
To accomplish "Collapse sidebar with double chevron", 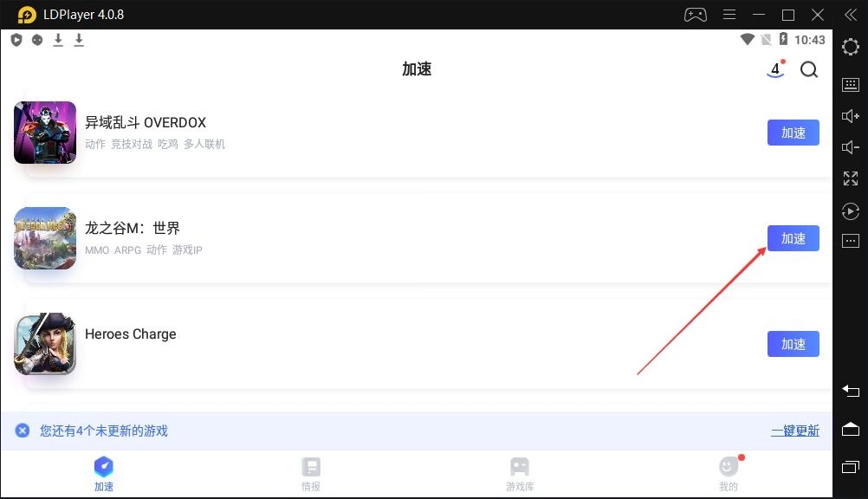I will tap(851, 15).
